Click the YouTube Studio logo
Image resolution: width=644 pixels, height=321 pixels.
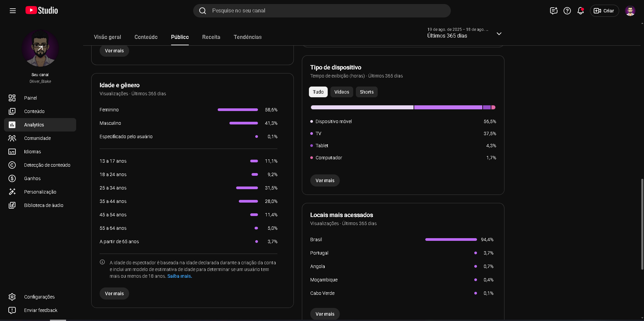(42, 10)
